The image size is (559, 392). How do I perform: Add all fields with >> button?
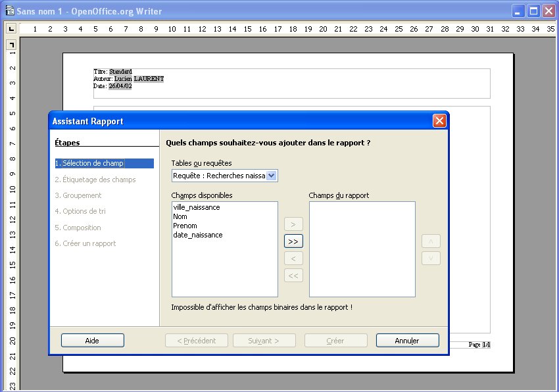coord(293,241)
